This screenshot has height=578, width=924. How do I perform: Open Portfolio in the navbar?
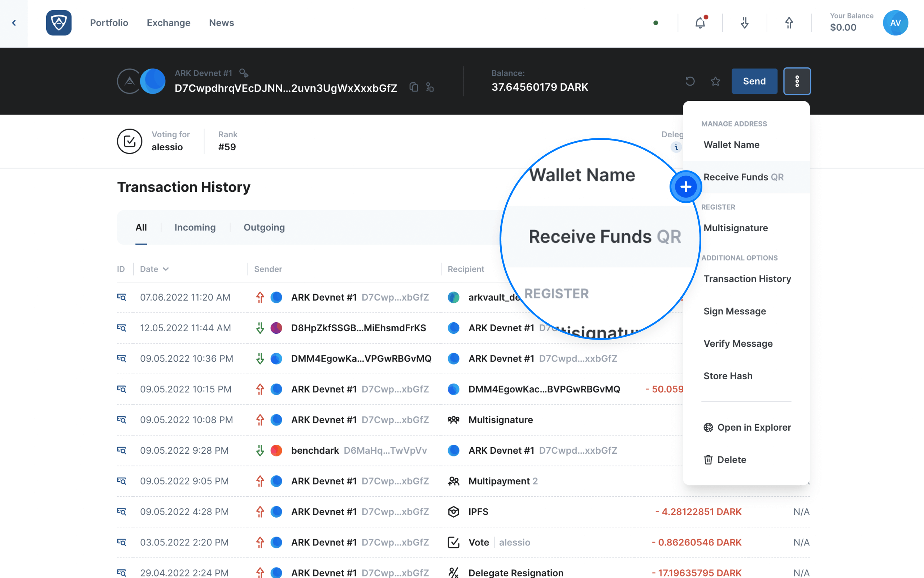click(109, 23)
